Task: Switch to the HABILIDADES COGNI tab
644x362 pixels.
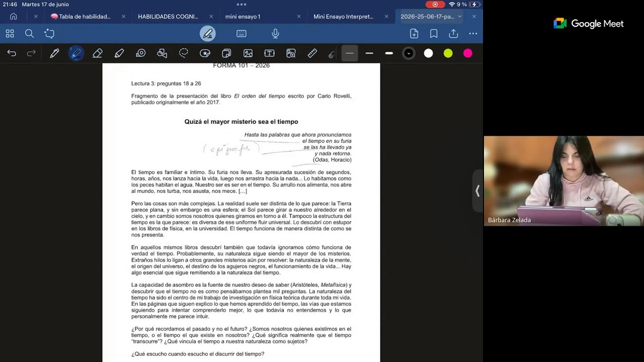Action: (x=168, y=17)
